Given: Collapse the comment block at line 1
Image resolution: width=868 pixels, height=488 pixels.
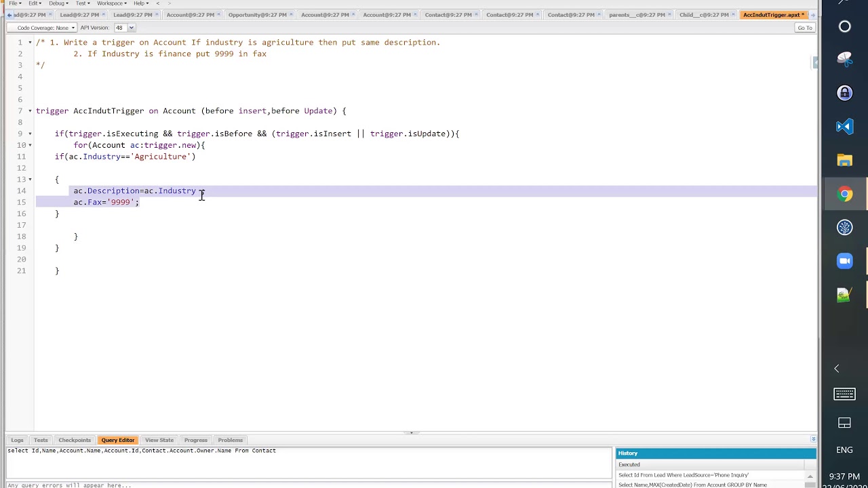Looking at the screenshot, I should pyautogui.click(x=30, y=43).
